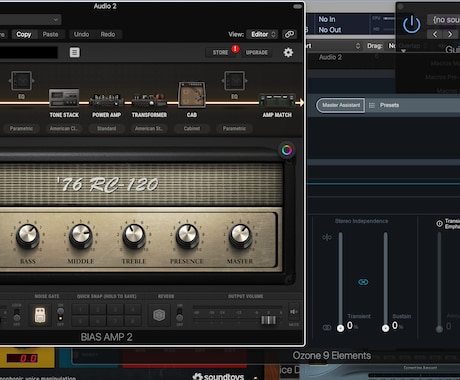Toggle the Noise Gate ON/OFF switch

pos(60,315)
